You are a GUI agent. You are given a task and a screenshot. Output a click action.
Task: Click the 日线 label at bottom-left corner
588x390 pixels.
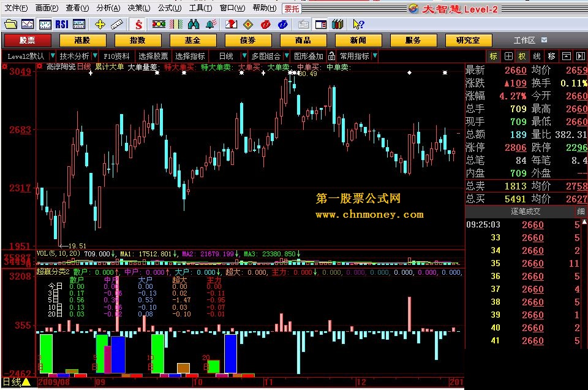(x=12, y=382)
